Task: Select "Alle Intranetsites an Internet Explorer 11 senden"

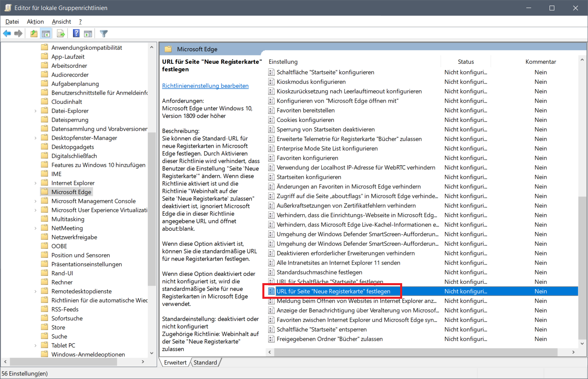Action: (338, 263)
